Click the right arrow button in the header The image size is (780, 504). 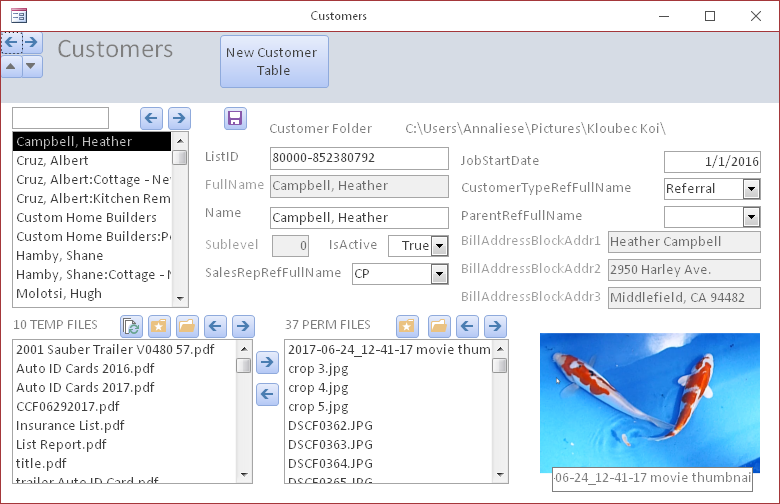click(x=32, y=43)
